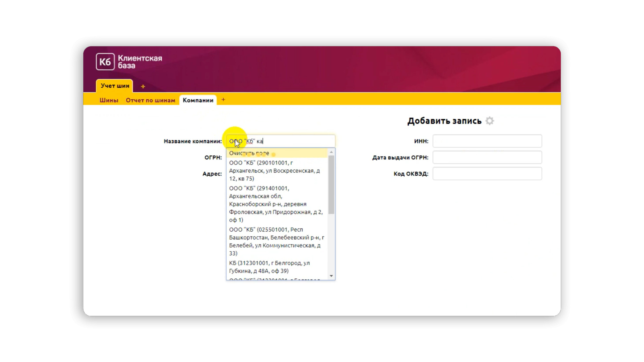Focus the ИНН input field

[487, 141]
